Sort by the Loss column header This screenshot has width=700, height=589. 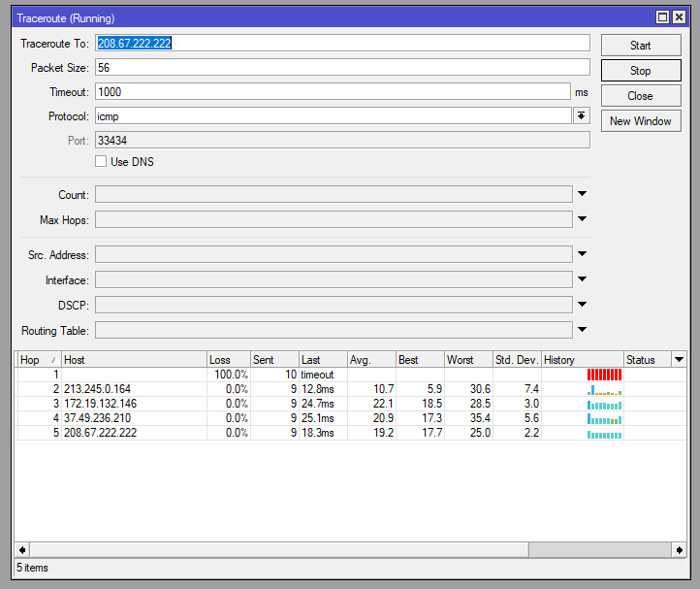tap(229, 360)
